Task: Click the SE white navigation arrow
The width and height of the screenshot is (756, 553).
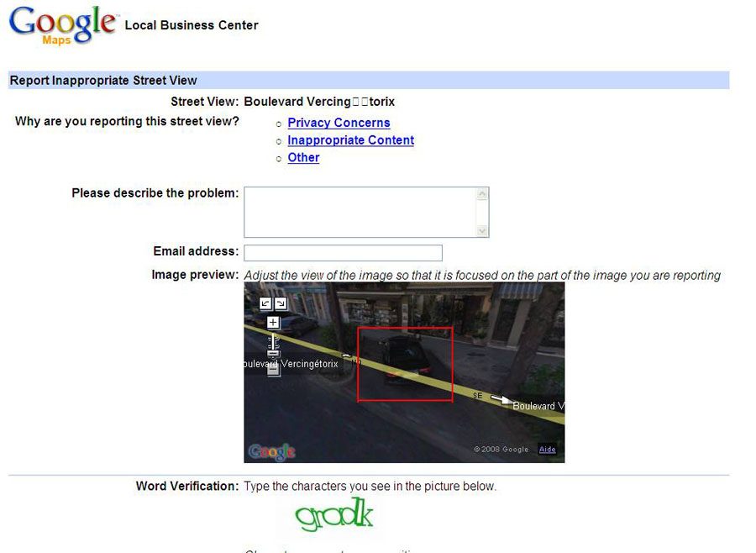Action: pyautogui.click(x=501, y=399)
